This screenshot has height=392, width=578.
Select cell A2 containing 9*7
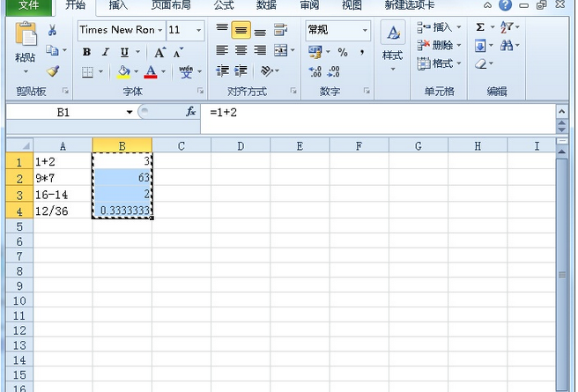63,178
